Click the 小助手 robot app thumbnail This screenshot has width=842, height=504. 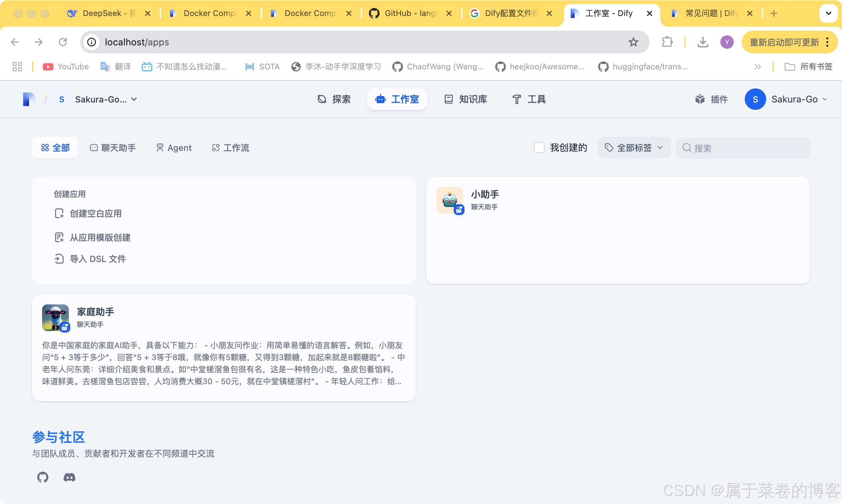449,200
